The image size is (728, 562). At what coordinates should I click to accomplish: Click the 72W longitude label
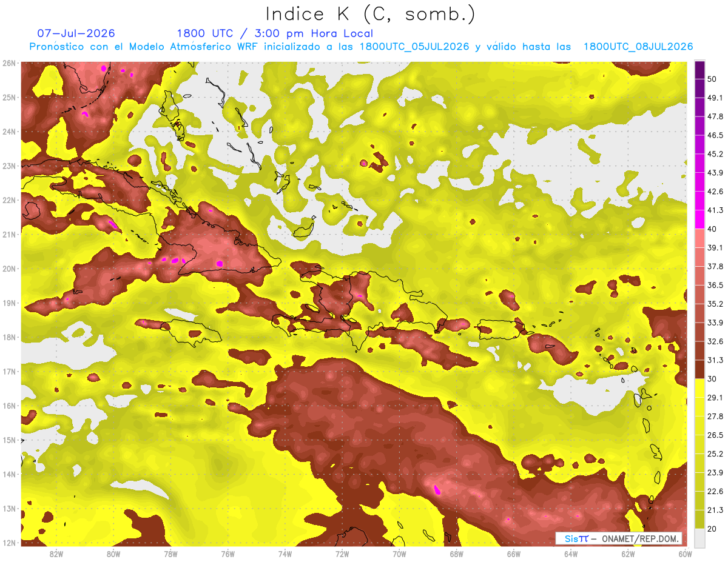pos(342,554)
